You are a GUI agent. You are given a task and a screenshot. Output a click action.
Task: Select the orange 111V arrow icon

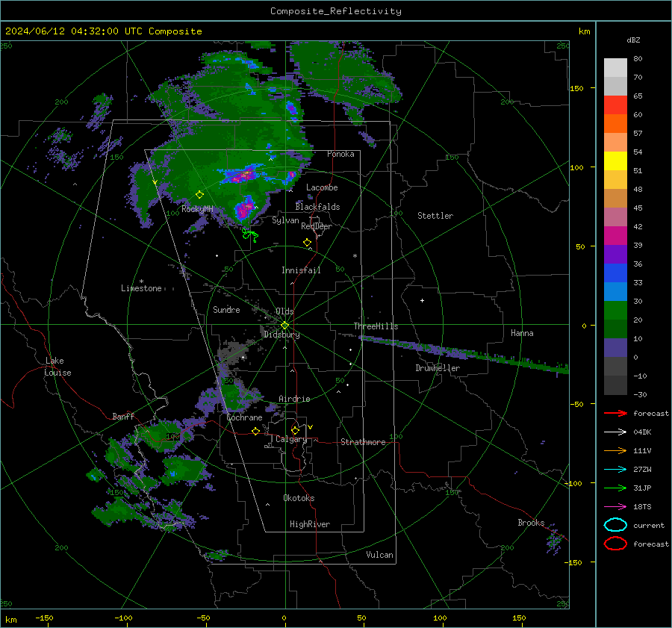(615, 450)
